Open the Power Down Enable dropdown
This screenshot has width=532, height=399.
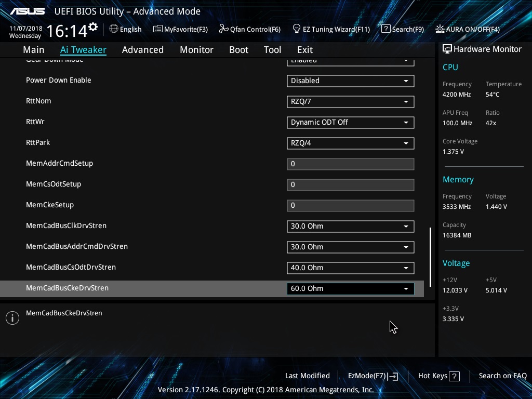point(351,81)
